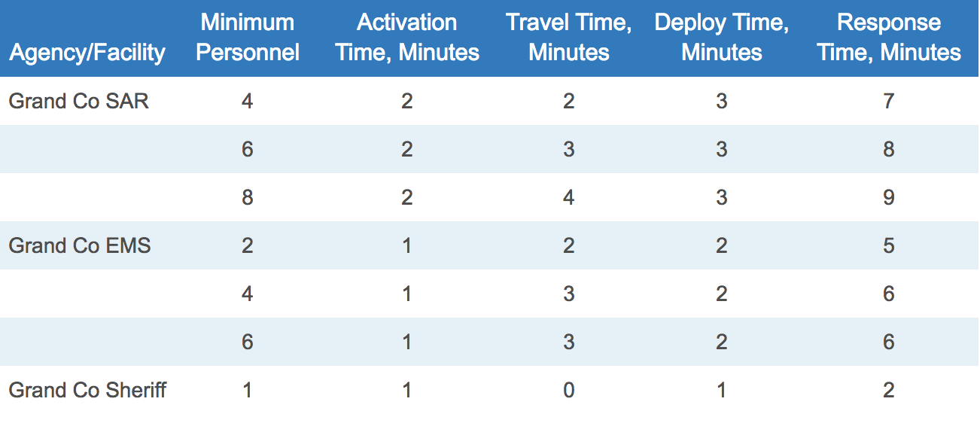Click the Minimum Personnel column header
Viewport: 980px width, 423px height.
coord(248,38)
